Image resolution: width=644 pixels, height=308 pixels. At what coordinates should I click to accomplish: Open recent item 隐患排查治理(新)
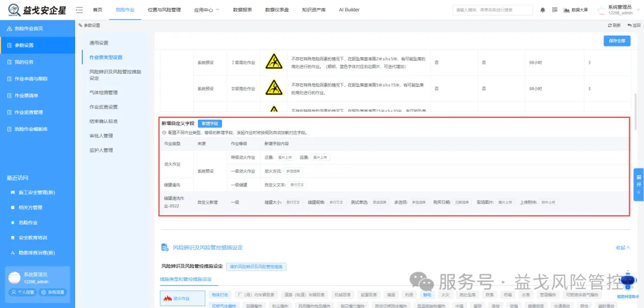(36, 253)
